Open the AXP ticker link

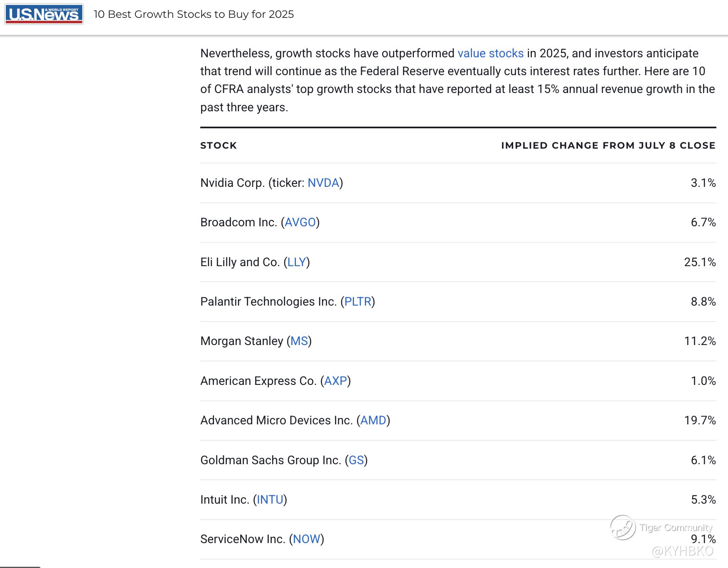point(335,381)
